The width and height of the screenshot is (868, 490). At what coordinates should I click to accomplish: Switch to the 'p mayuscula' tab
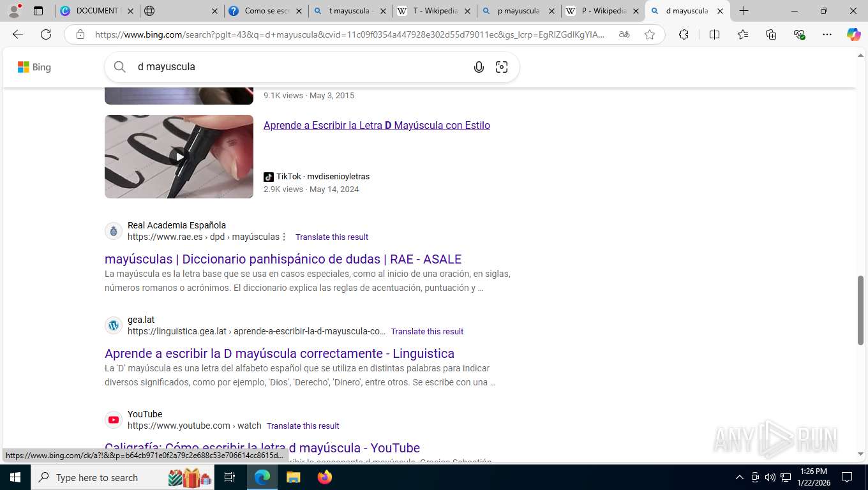click(518, 11)
